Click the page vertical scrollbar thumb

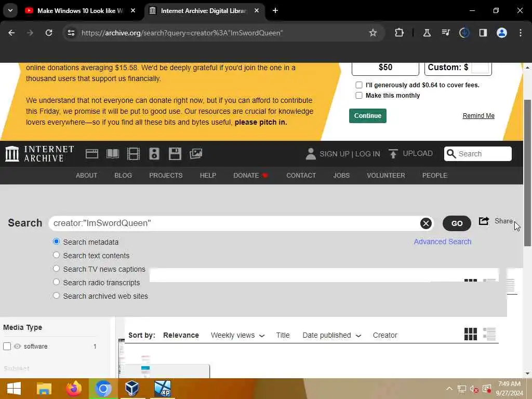(x=527, y=173)
